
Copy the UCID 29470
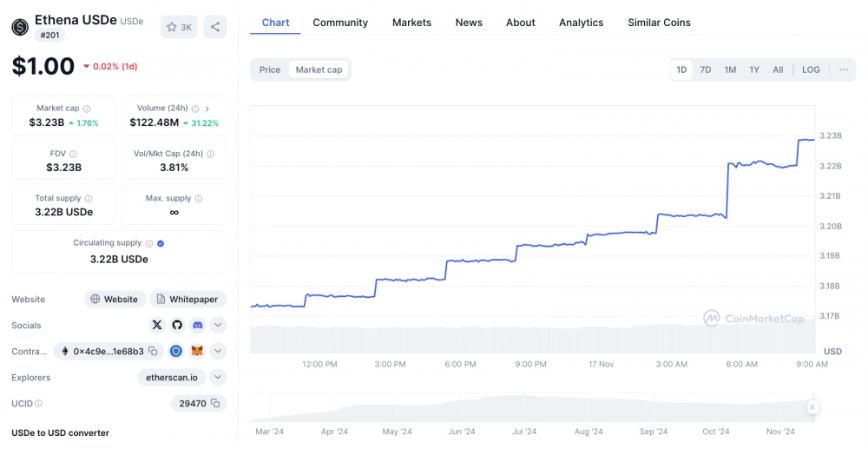(x=215, y=404)
